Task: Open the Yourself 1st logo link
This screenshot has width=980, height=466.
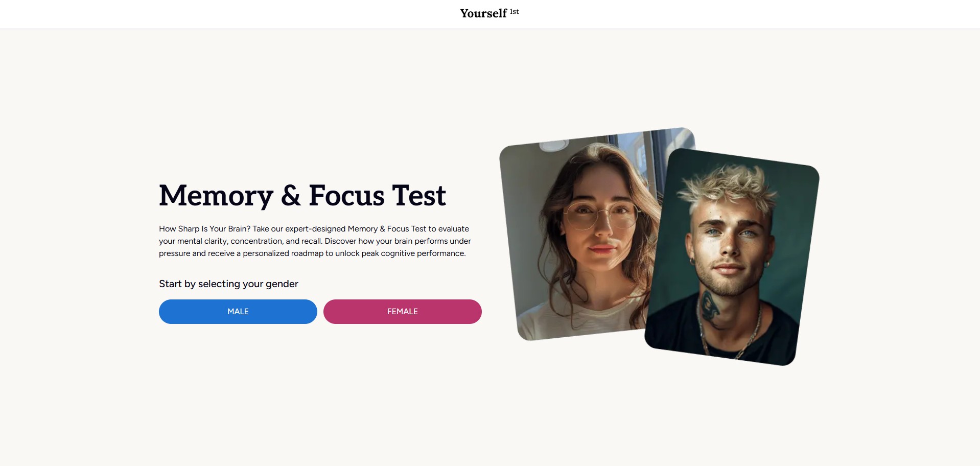Action: pos(489,13)
